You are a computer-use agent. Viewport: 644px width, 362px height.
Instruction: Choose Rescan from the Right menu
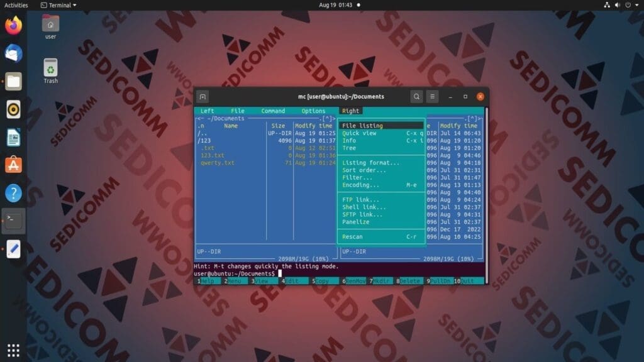point(381,237)
